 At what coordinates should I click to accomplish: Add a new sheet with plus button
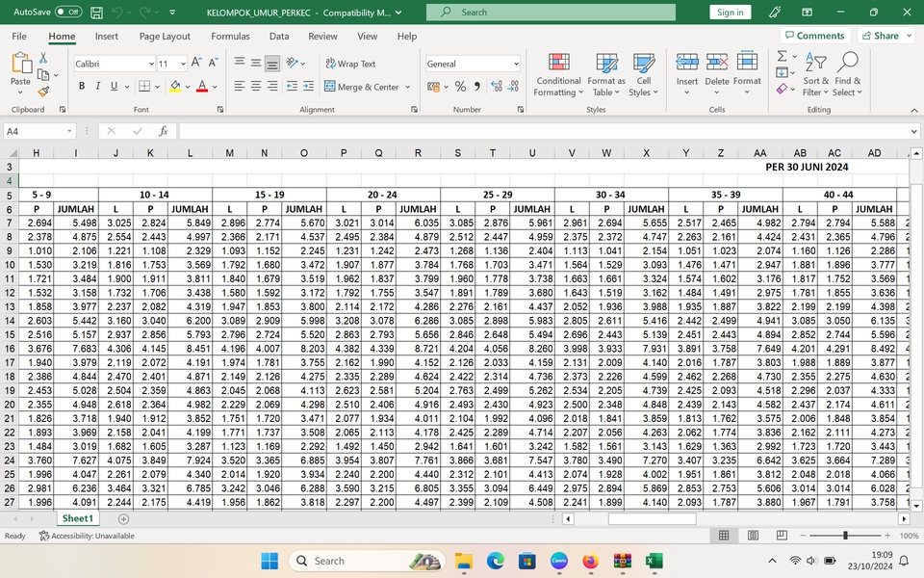point(123,519)
